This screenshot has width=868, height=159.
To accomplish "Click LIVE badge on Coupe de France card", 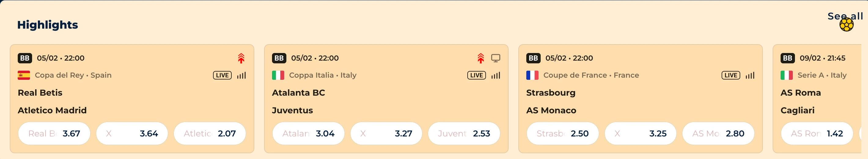I will tap(730, 75).
